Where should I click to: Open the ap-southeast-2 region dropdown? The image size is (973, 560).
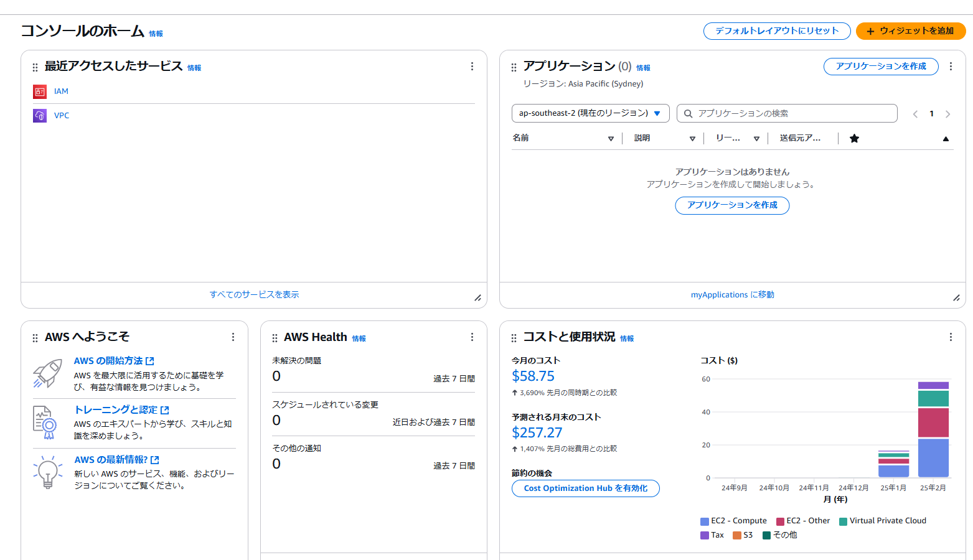coord(590,113)
